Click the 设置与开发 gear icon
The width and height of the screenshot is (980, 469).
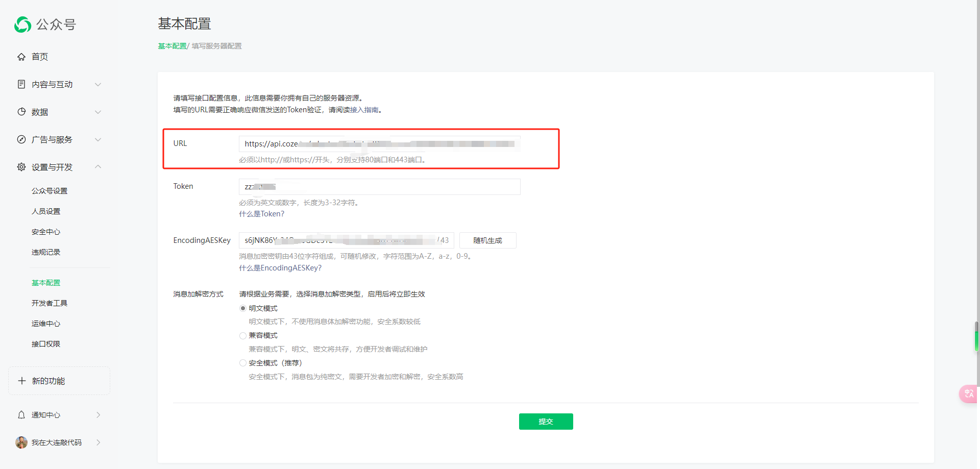click(x=21, y=167)
